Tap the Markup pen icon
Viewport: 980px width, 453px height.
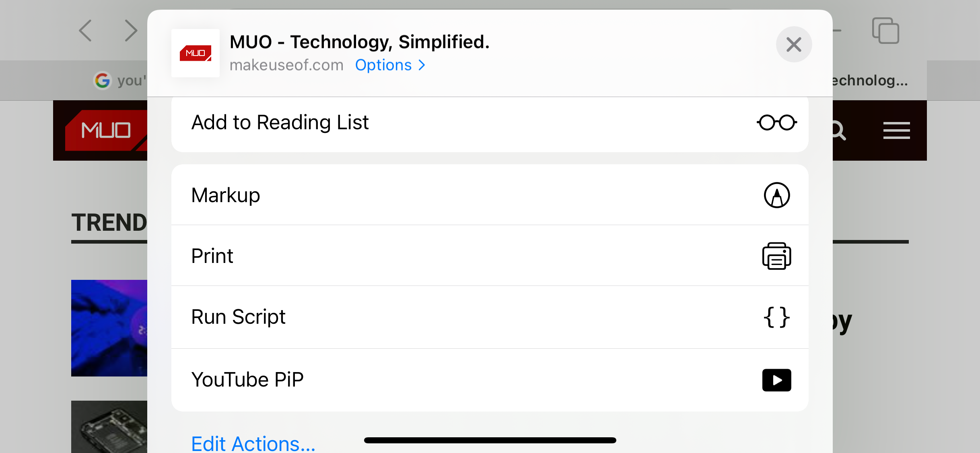776,196
